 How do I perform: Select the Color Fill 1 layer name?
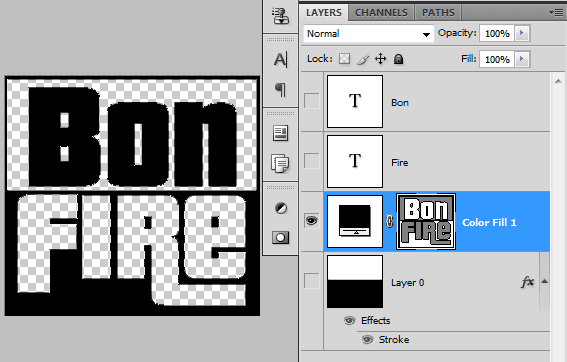click(489, 222)
